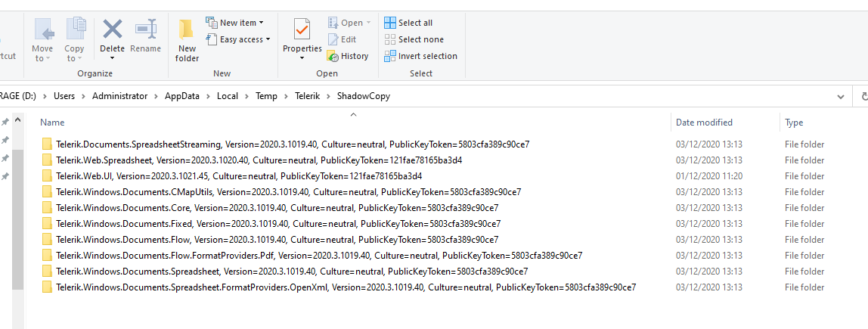
Task: Click Telerik.Windows.Documents.Core folder name text
Action: pyautogui.click(x=277, y=208)
